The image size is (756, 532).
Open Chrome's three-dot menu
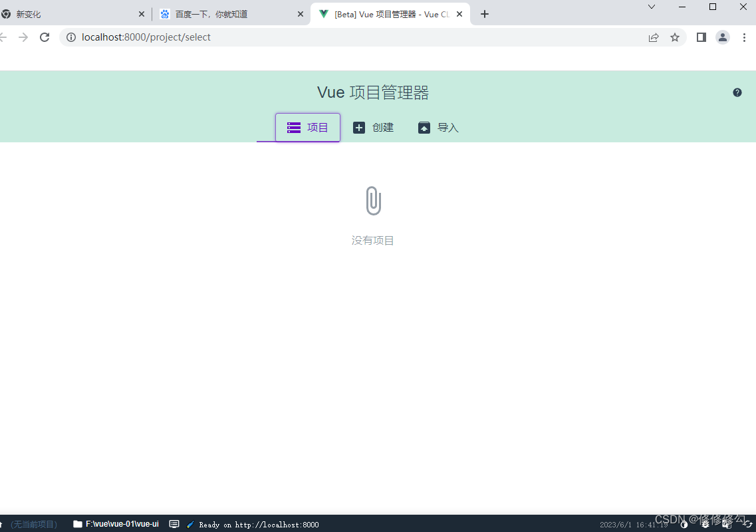(x=744, y=37)
